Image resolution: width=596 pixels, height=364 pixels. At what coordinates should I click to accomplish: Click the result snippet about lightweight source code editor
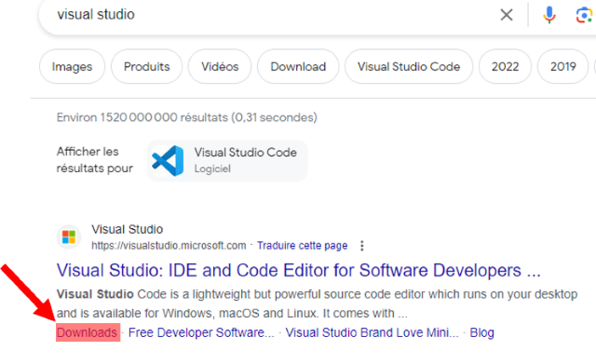coord(317,303)
